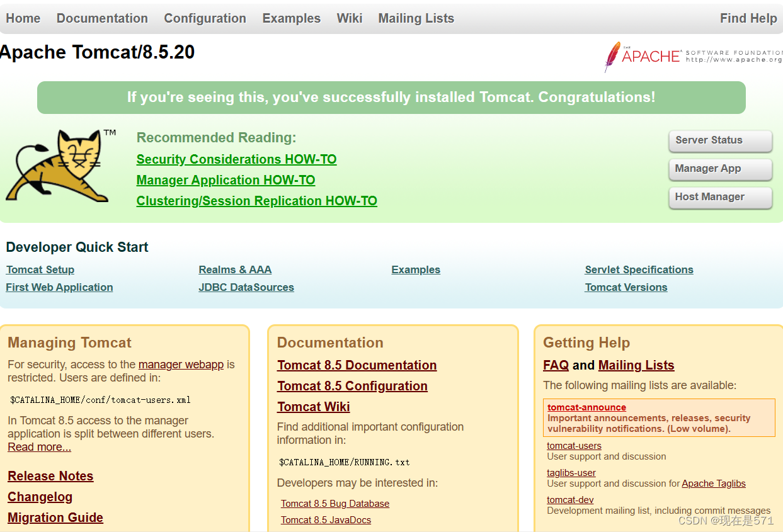The height and width of the screenshot is (532, 783).
Task: Open Security Considerations HOW-TO link
Action: point(236,159)
